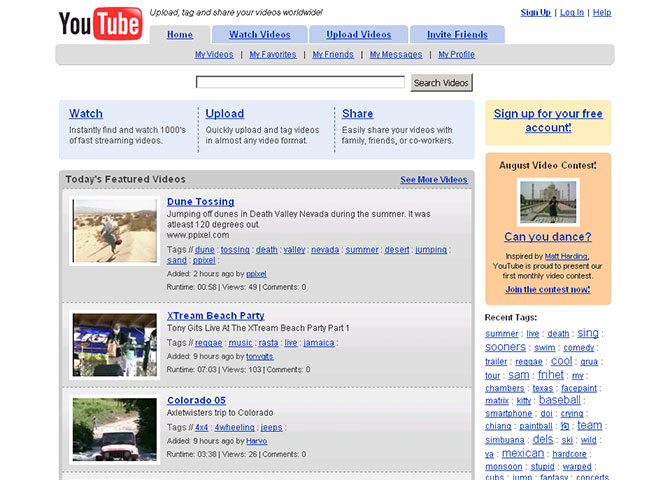Click the rasta tag

(x=268, y=343)
